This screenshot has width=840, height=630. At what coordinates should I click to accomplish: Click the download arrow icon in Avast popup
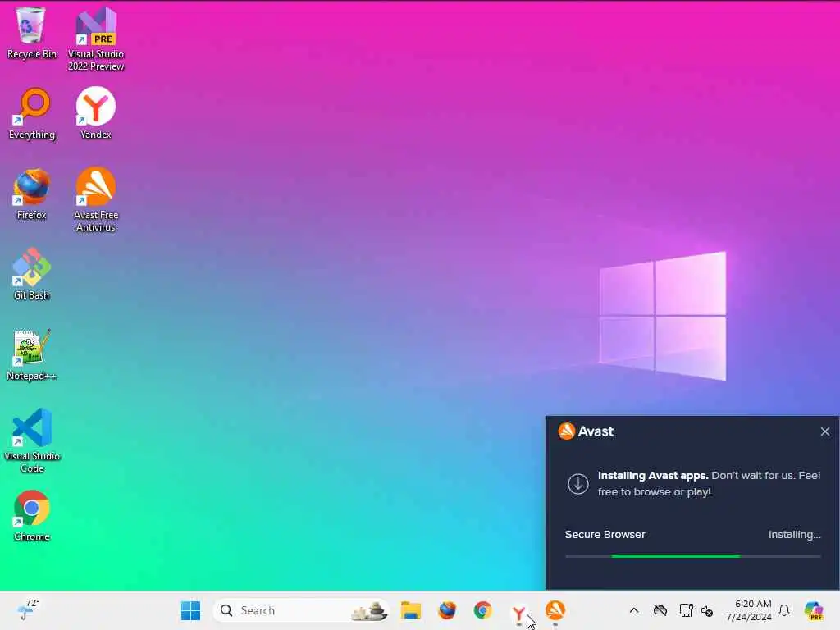click(578, 484)
